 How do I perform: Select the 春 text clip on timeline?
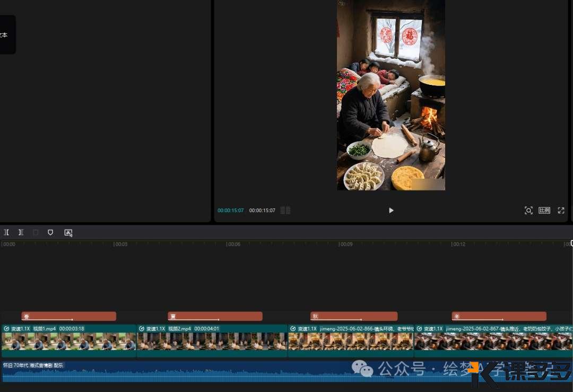click(68, 316)
